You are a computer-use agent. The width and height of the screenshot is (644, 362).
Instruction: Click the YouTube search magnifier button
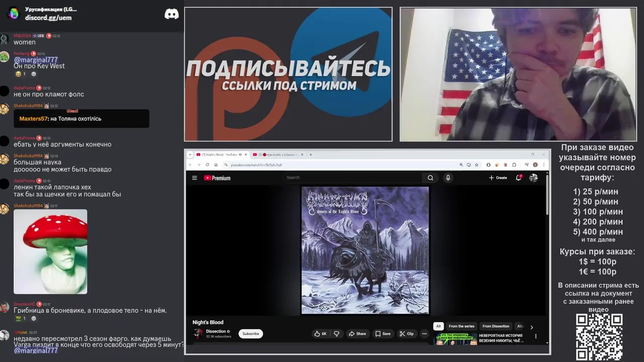[x=430, y=177]
